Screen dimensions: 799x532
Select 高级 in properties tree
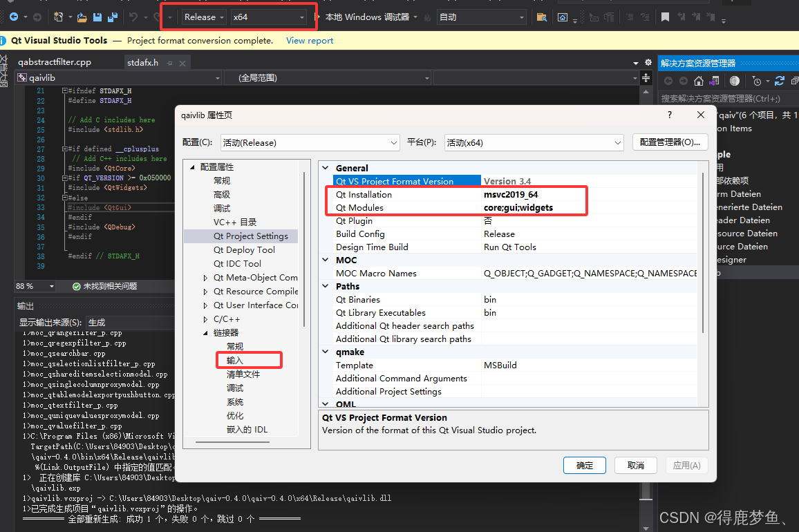click(x=222, y=195)
